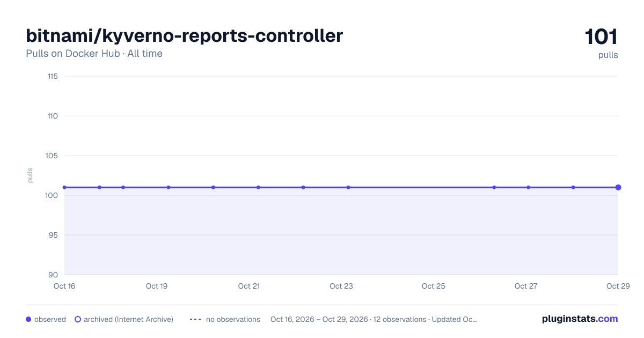The image size is (644, 338).
Task: Click the observed legend label
Action: (50, 319)
